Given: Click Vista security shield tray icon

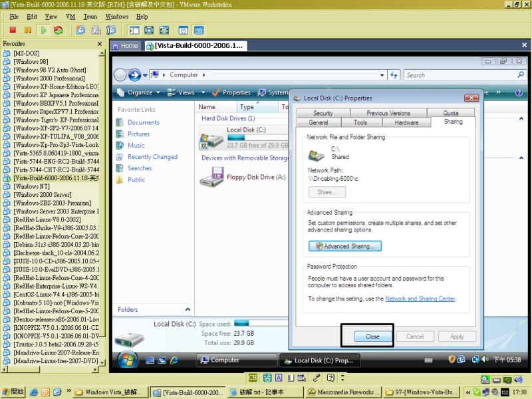Looking at the screenshot, I should point(452,359).
